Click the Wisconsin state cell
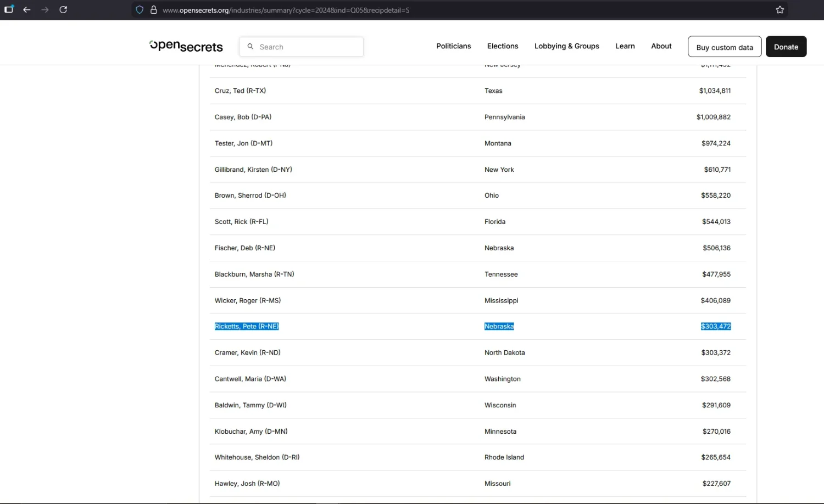Image resolution: width=824 pixels, height=504 pixels. point(500,406)
